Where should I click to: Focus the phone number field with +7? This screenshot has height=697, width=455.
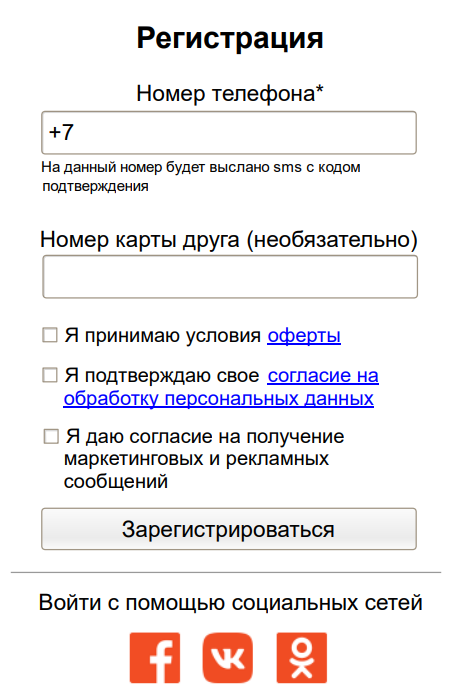tap(229, 132)
